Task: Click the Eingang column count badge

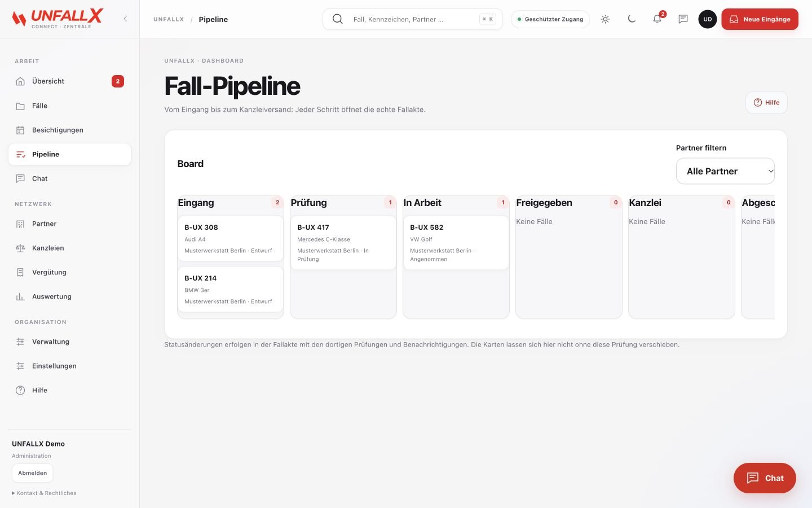Action: [x=277, y=202]
